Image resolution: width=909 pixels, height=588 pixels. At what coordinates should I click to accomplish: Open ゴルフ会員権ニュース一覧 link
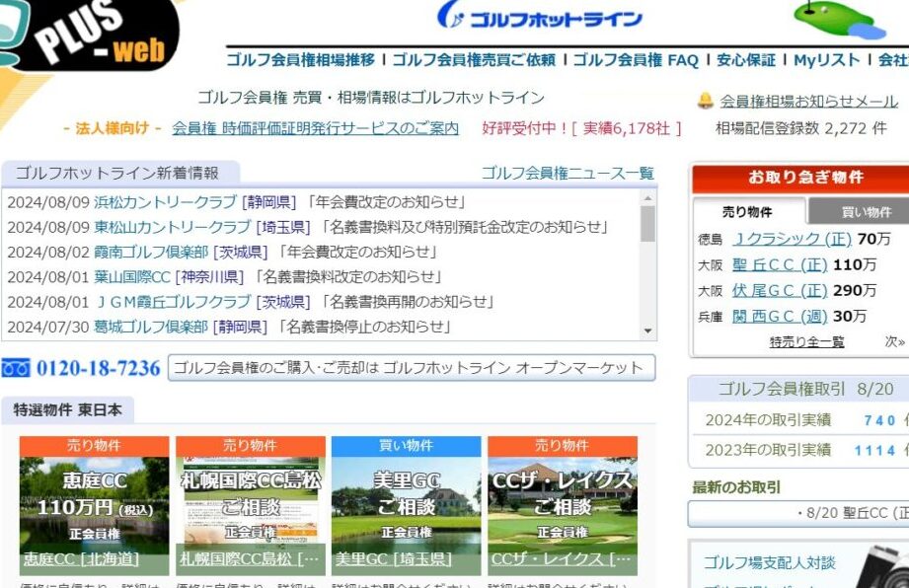(x=568, y=173)
